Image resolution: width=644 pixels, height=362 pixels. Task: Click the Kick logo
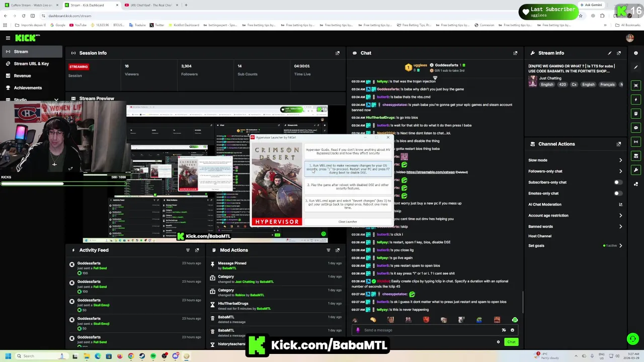point(27,38)
